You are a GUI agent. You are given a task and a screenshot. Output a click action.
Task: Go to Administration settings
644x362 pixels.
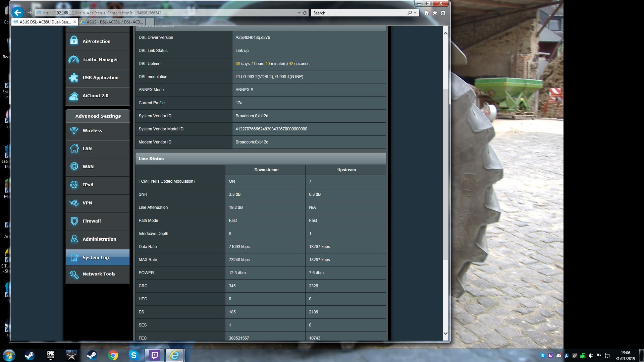(99, 239)
